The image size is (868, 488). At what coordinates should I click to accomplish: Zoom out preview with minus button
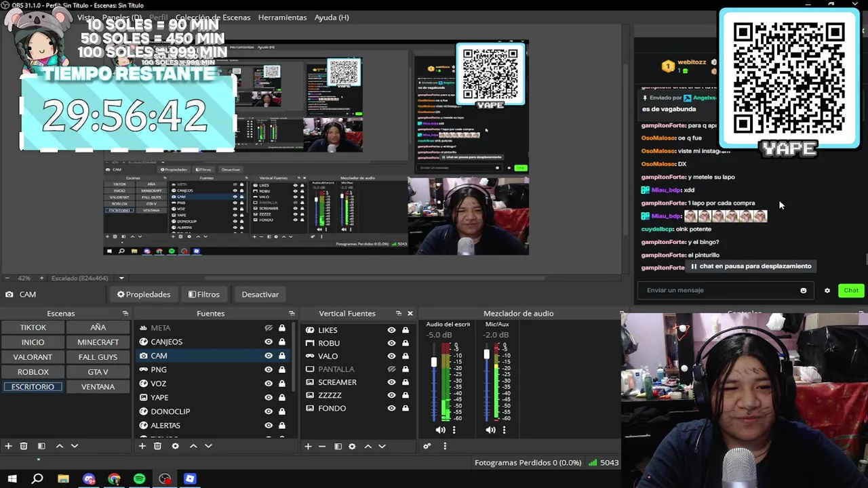click(x=7, y=278)
